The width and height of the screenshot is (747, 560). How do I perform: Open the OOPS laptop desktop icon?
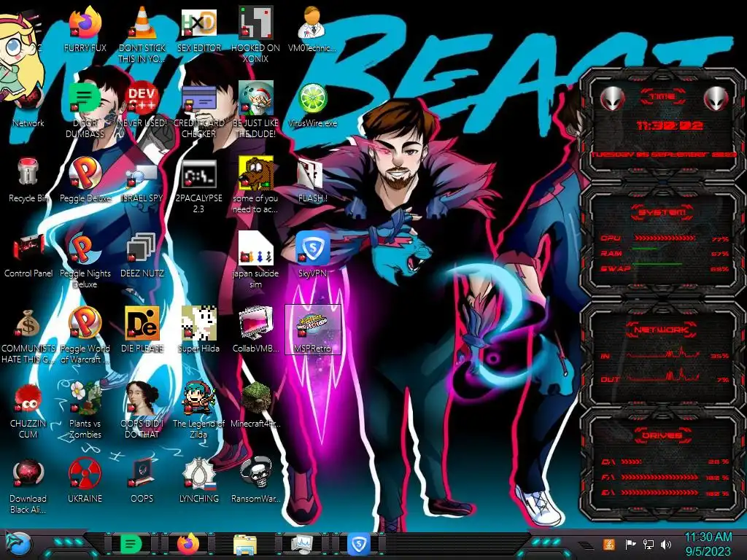tap(142, 481)
